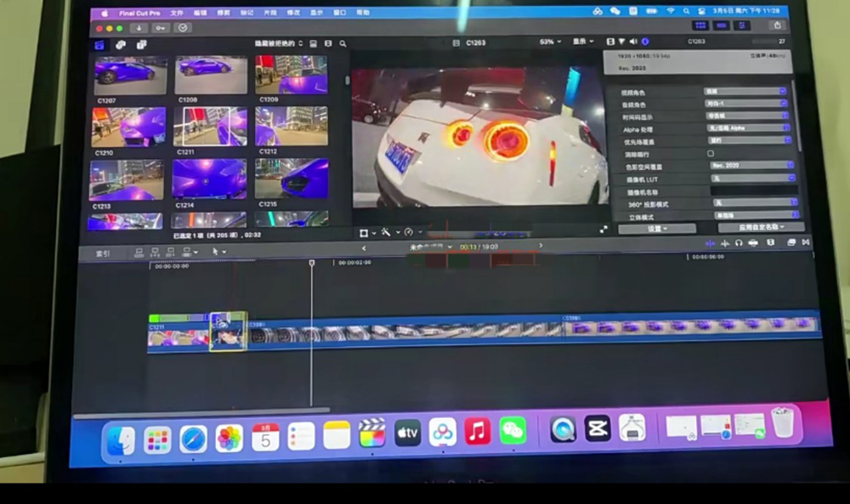Click the 索引 timeline index button
This screenshot has height=504, width=850.
click(x=103, y=252)
